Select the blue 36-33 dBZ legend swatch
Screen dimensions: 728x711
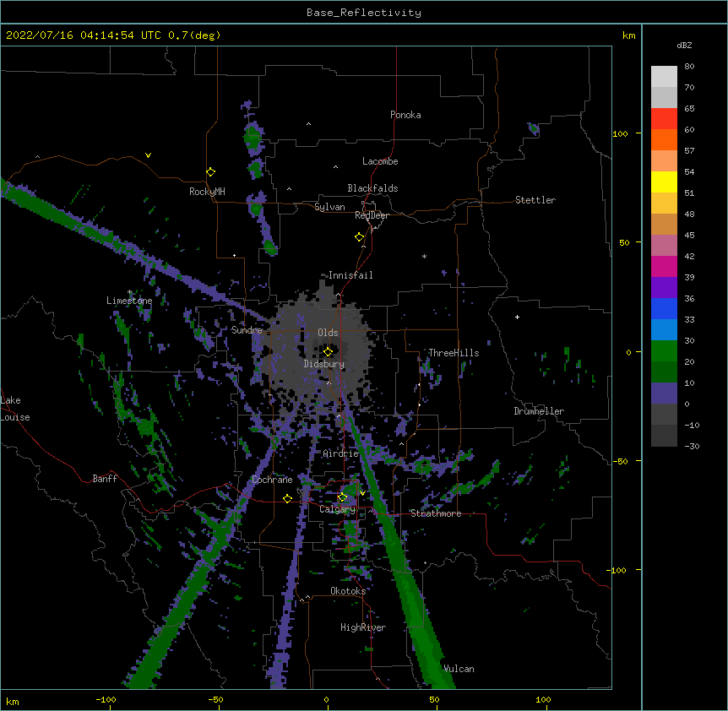click(664, 309)
